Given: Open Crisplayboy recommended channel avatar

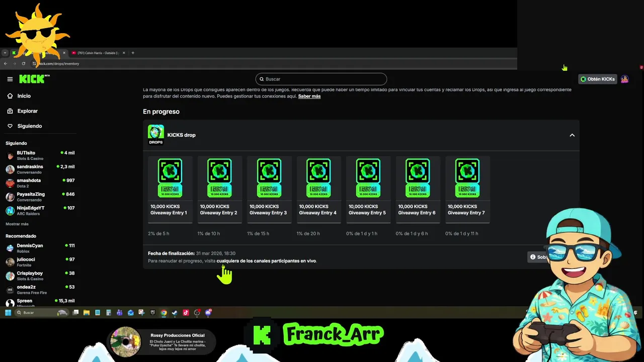Looking at the screenshot, I should point(10,276).
